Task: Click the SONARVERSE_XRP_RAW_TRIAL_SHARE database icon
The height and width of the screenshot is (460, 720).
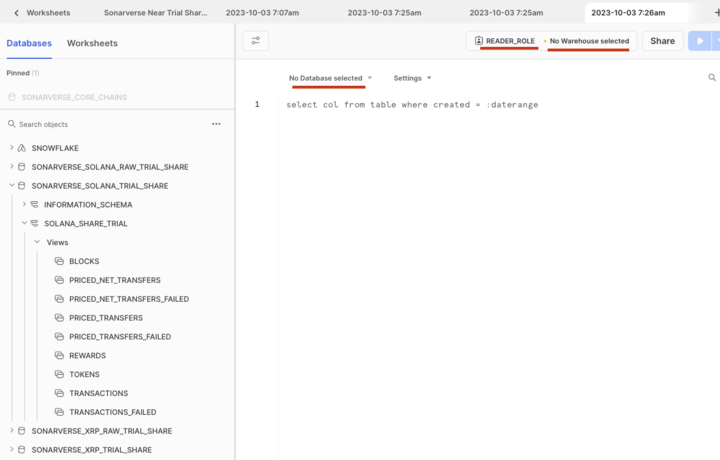Action: point(22,431)
